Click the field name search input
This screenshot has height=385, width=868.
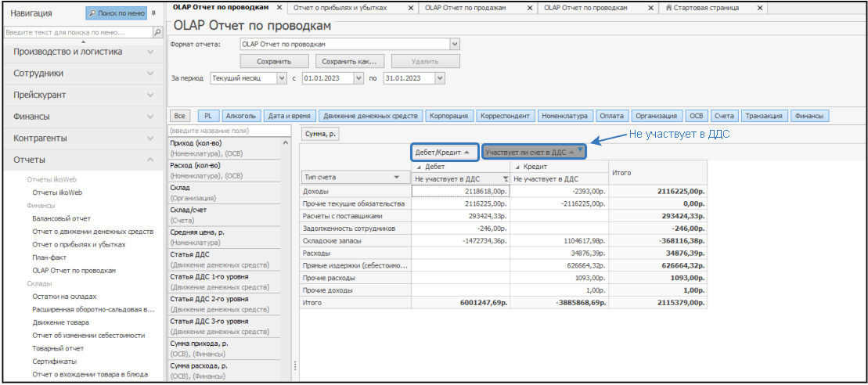tap(230, 131)
